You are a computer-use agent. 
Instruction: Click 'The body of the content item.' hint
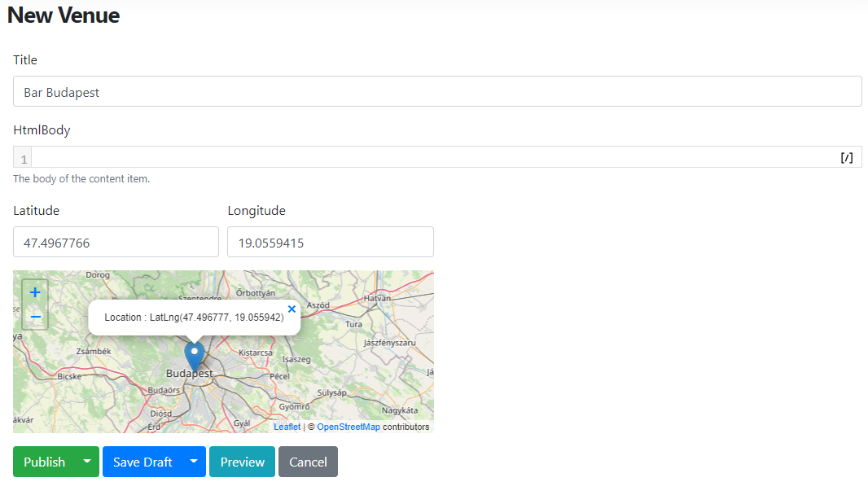[81, 179]
